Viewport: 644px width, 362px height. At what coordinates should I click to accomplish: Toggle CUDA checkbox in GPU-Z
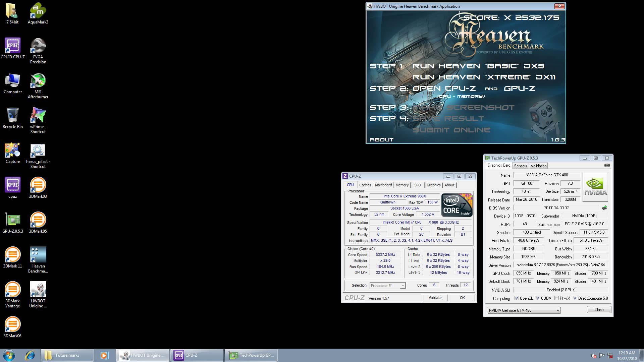point(538,298)
